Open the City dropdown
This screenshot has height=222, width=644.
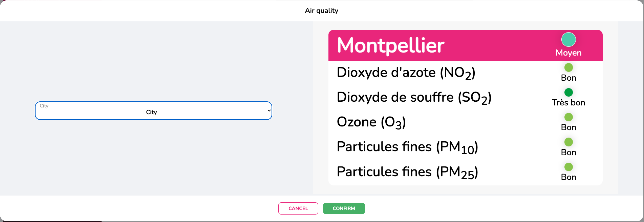click(153, 111)
